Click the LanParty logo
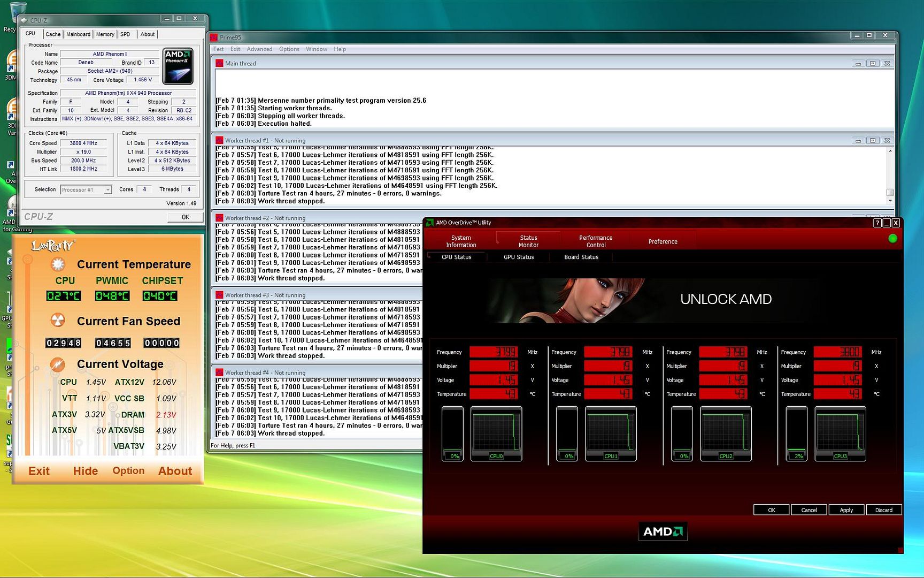 coord(52,246)
